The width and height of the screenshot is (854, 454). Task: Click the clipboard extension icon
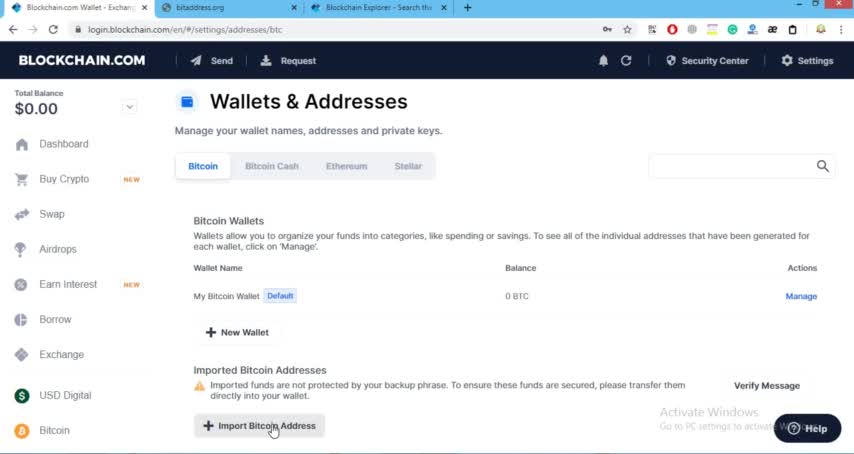(x=792, y=29)
